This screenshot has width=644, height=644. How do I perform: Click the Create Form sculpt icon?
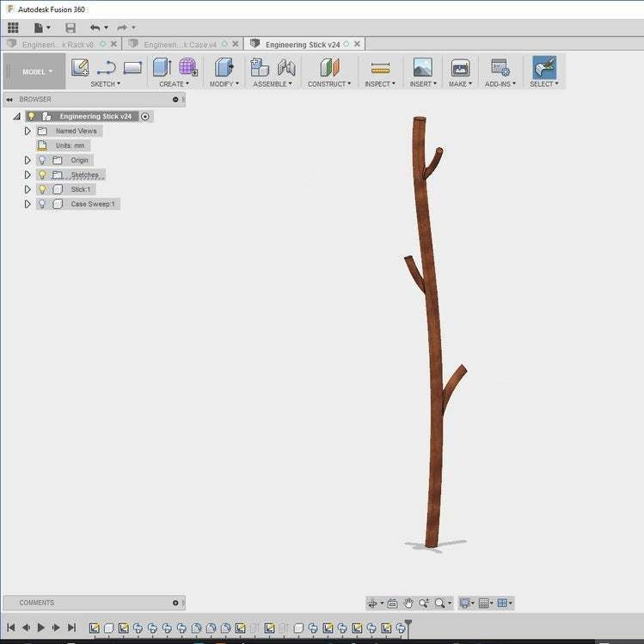coord(188,67)
